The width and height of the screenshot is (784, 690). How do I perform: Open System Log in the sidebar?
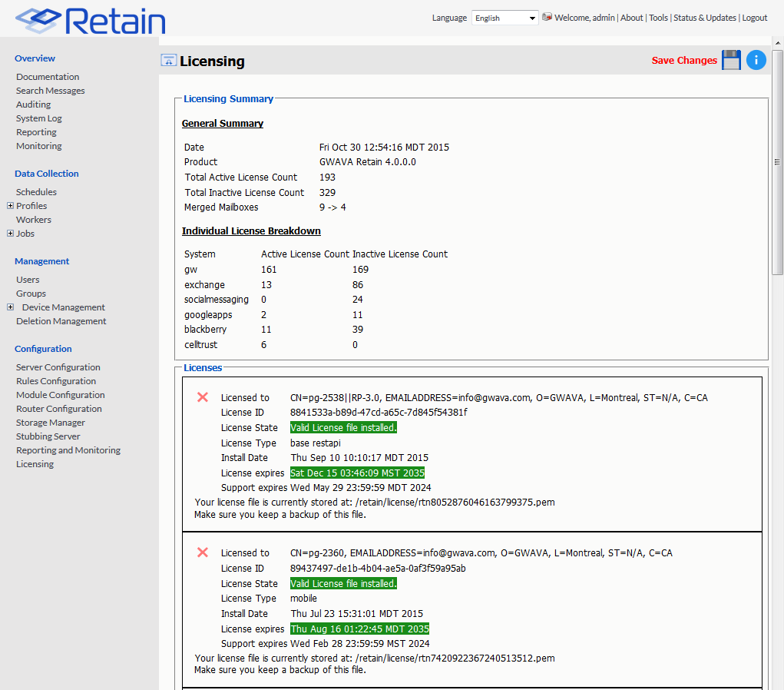(38, 118)
